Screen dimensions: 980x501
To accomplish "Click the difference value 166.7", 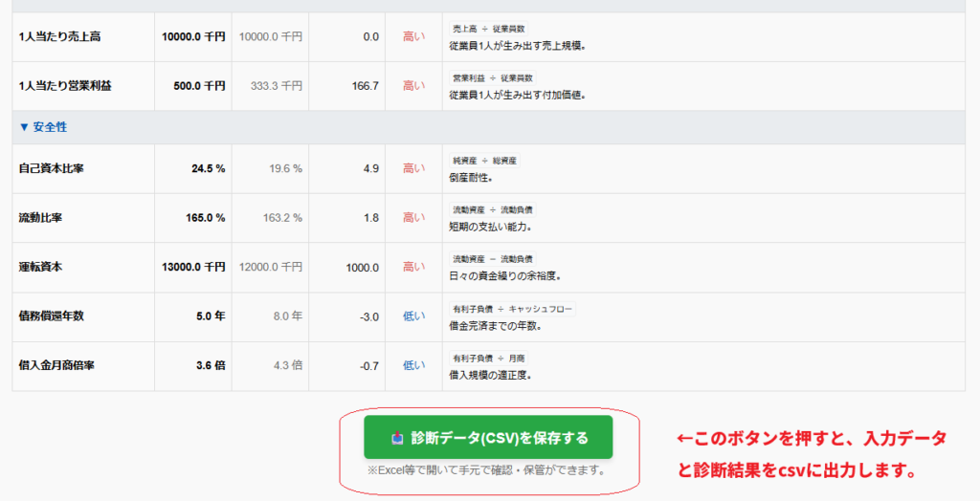I will [x=366, y=86].
